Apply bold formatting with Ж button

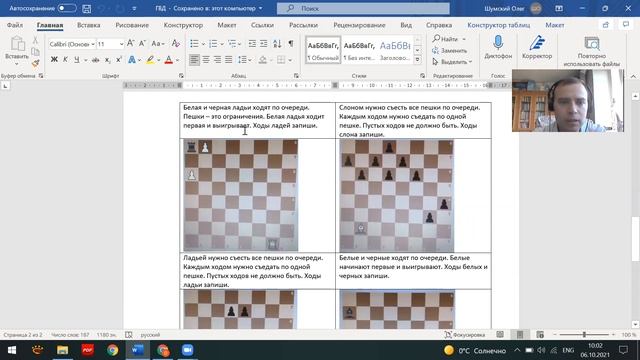pos(54,60)
